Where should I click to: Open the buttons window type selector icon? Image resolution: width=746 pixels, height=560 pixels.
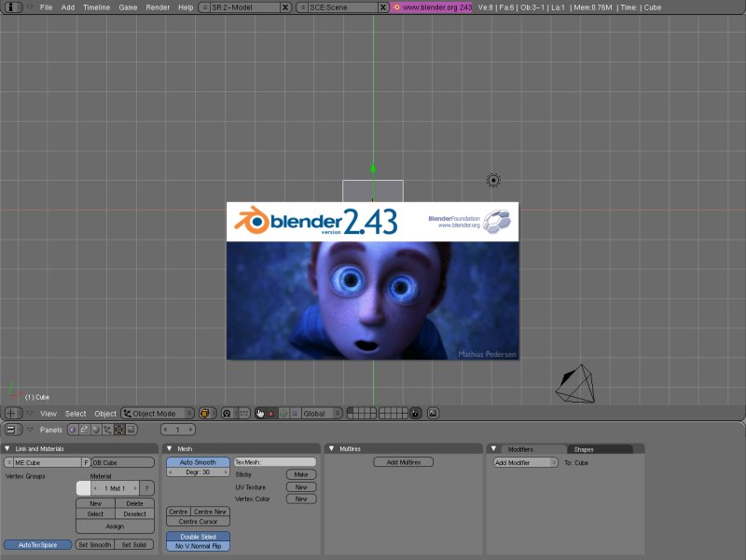tap(13, 430)
